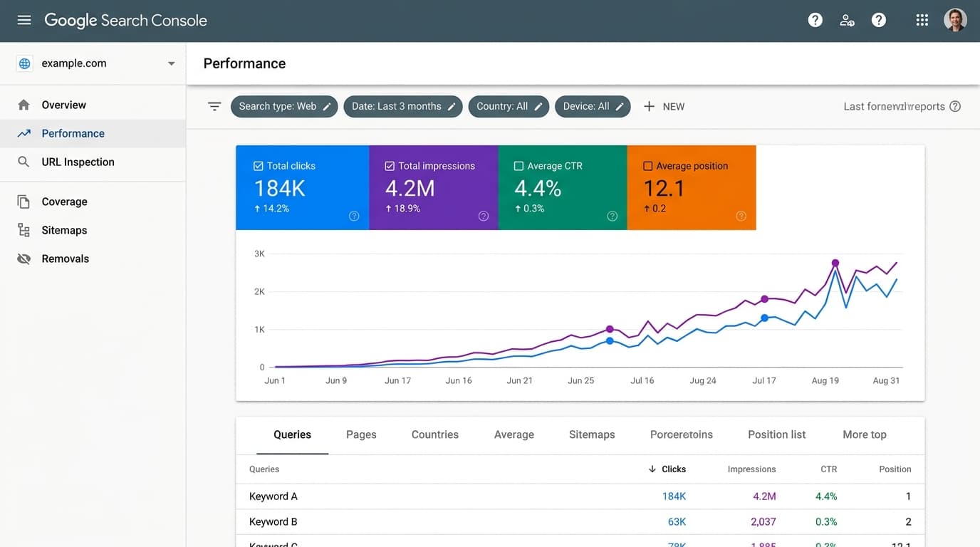This screenshot has width=980, height=547.
Task: Add a NEW filter
Action: click(664, 106)
